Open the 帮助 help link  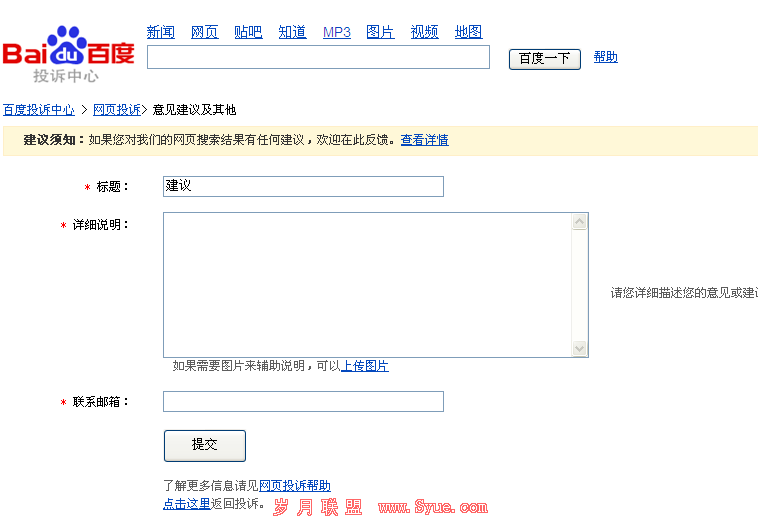click(x=605, y=57)
